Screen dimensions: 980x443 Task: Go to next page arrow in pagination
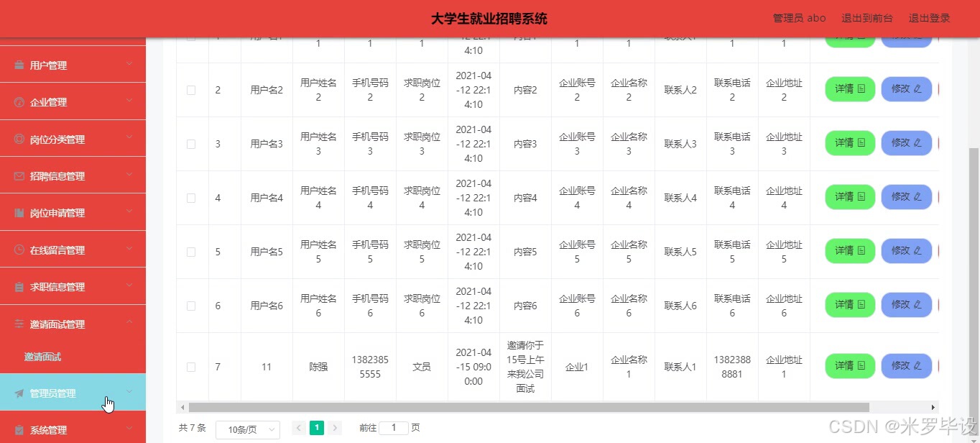(335, 428)
